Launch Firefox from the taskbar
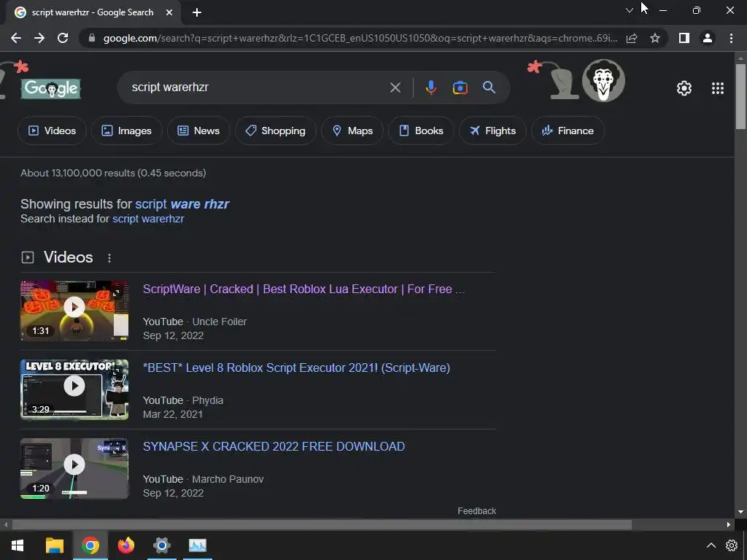 point(125,545)
